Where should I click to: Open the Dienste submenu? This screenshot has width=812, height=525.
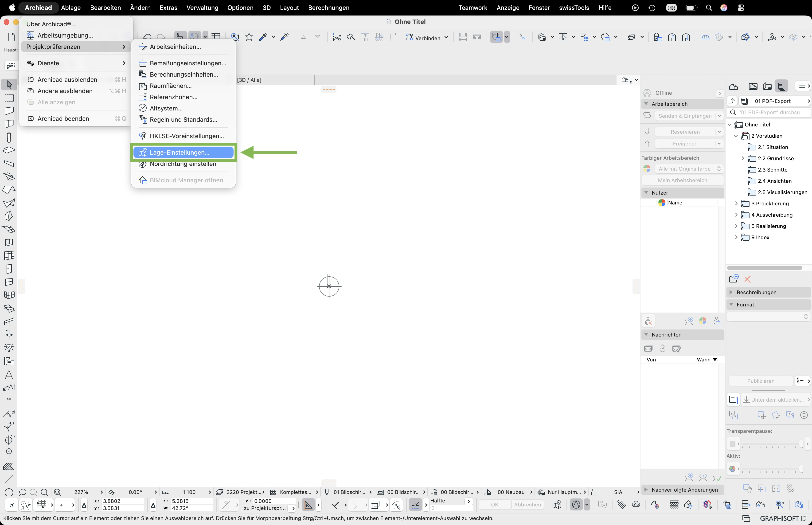(76, 63)
